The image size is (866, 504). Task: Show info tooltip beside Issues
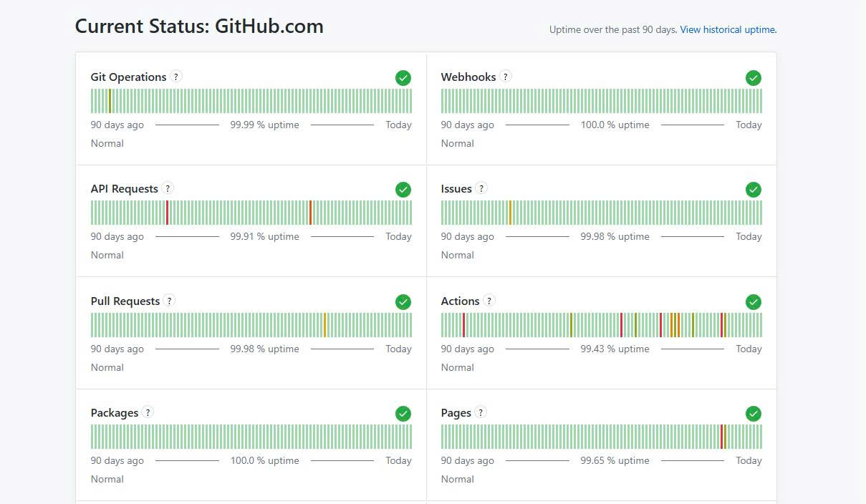pyautogui.click(x=481, y=188)
